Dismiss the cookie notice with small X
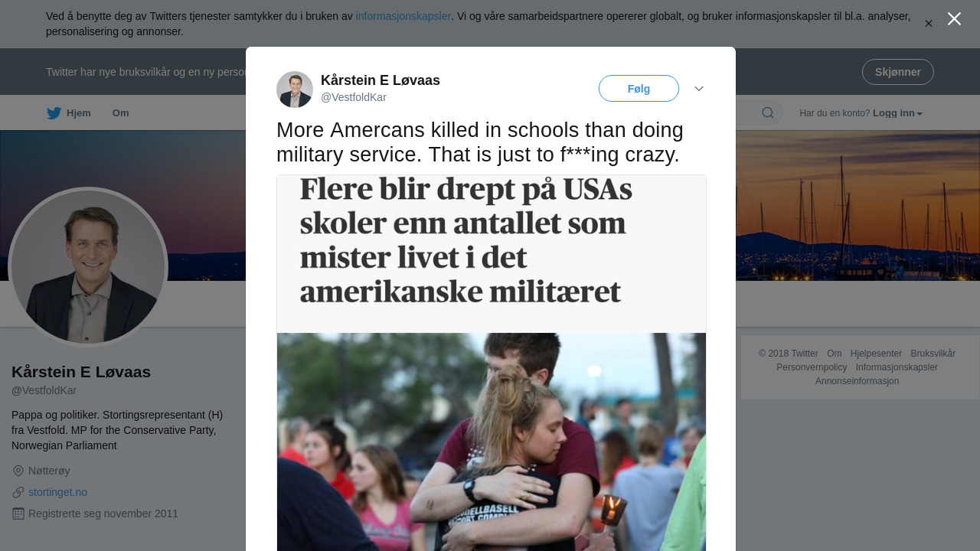The image size is (980, 551). pos(929,24)
